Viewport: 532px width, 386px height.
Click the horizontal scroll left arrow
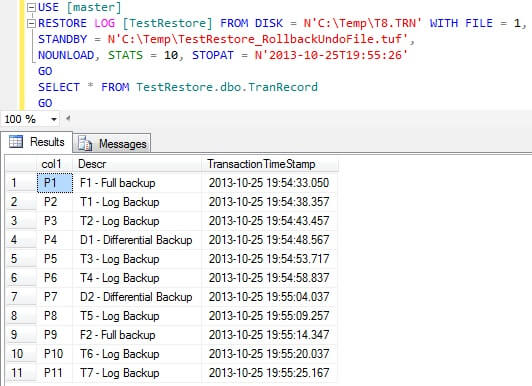point(68,119)
